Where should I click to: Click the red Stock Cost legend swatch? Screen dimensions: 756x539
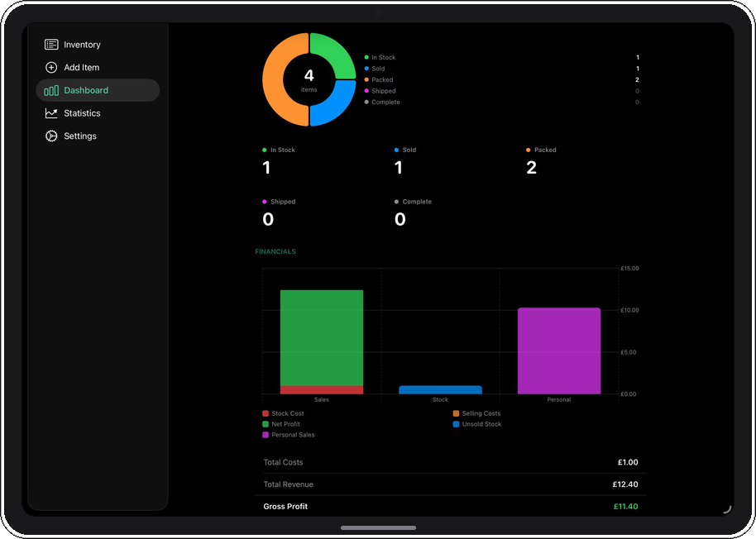pyautogui.click(x=266, y=413)
